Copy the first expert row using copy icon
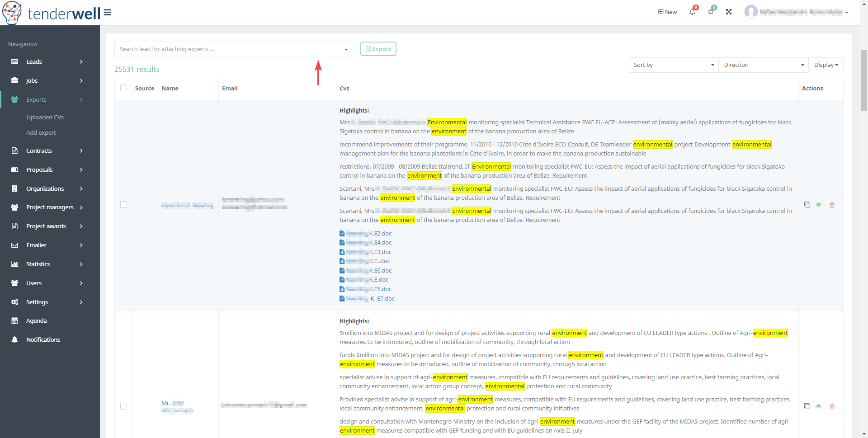The width and height of the screenshot is (868, 438). pyautogui.click(x=807, y=205)
